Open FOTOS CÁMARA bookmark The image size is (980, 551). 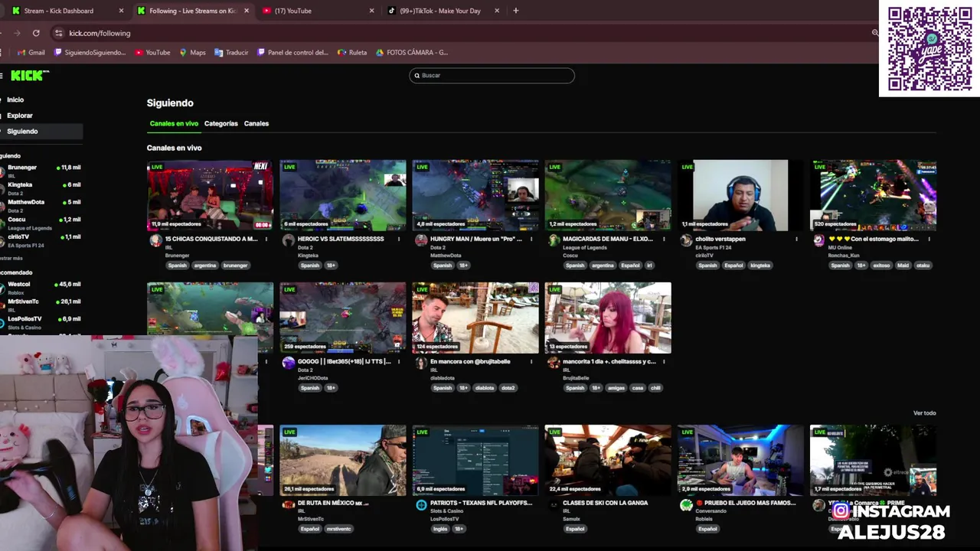411,53
